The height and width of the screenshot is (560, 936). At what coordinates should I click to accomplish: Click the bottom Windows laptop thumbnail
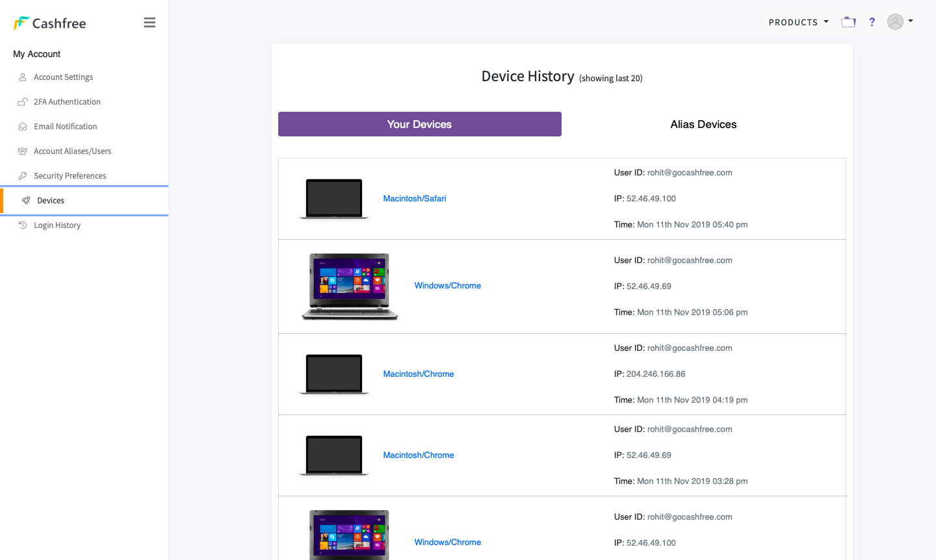(350, 535)
